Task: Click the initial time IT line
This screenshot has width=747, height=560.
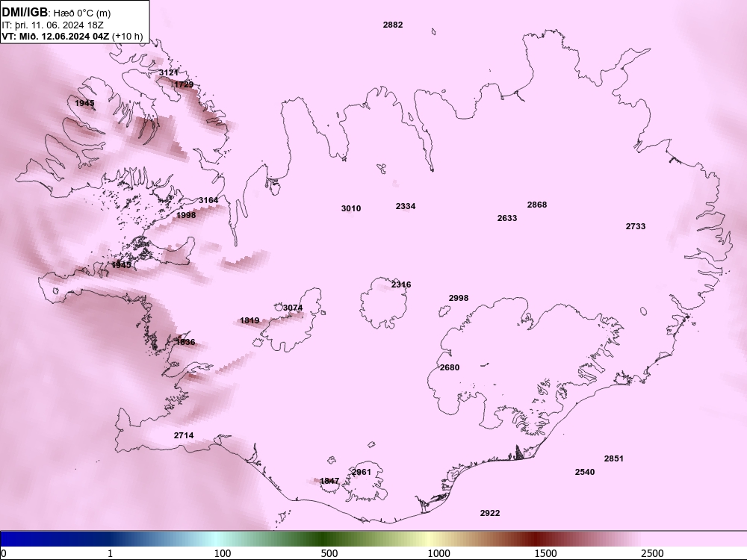Action: click(52, 25)
